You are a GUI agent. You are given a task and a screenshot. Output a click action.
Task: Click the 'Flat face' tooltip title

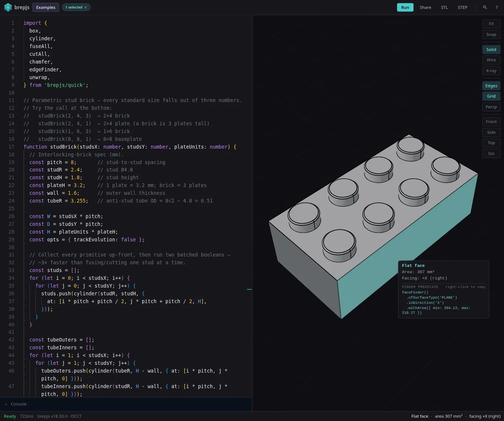click(413, 265)
